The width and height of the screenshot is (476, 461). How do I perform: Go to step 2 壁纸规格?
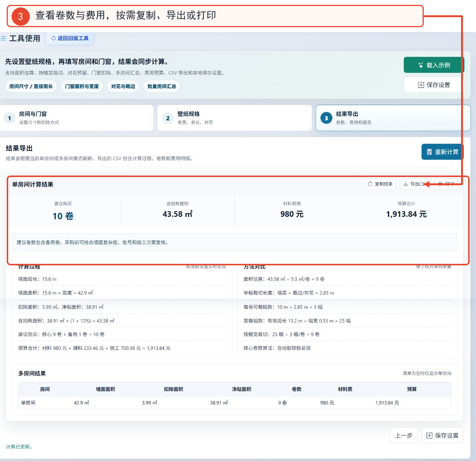click(235, 118)
